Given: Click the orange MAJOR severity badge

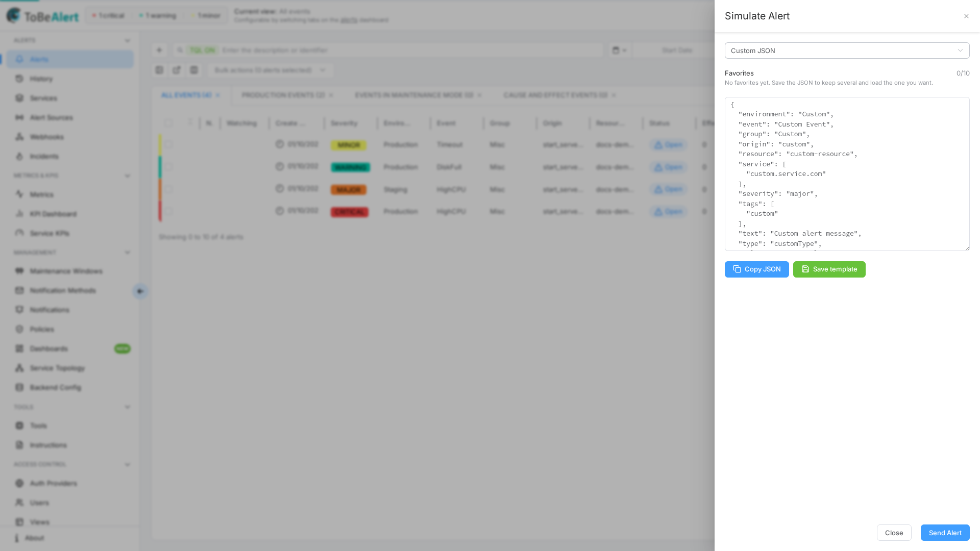Looking at the screenshot, I should tap(349, 190).
